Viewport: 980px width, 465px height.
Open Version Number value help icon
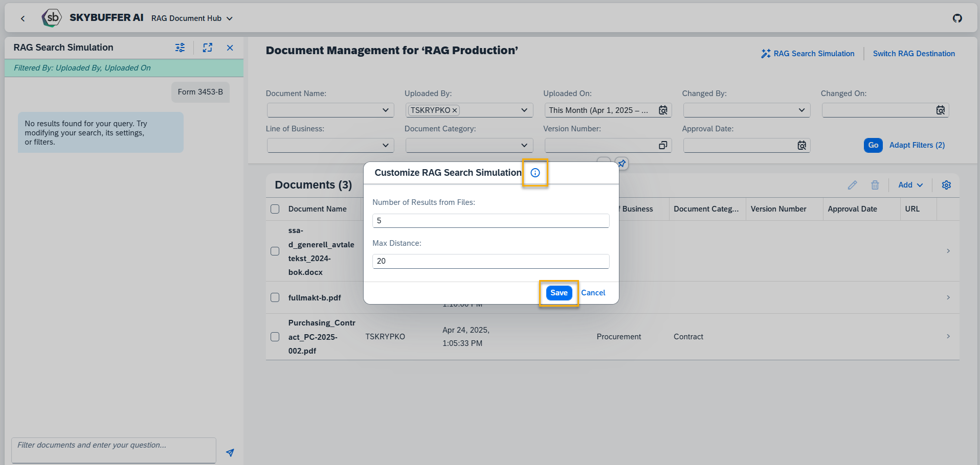tap(663, 145)
